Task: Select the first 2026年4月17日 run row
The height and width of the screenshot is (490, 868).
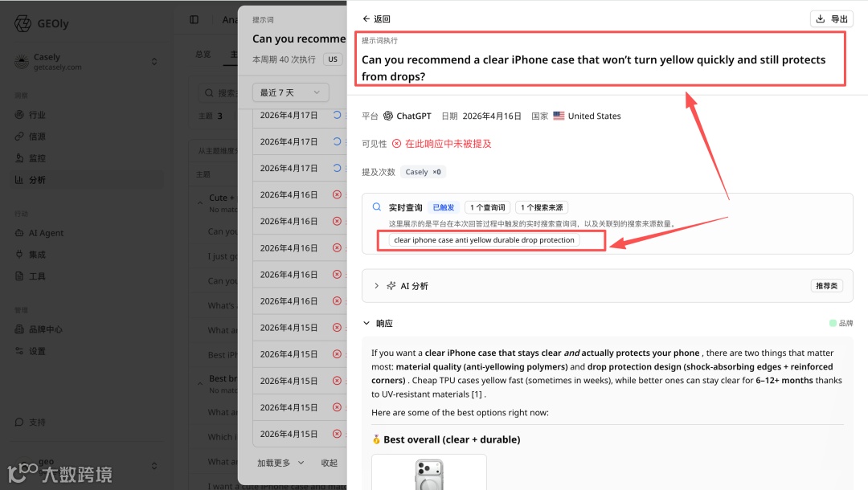Action: pyautogui.click(x=300, y=115)
